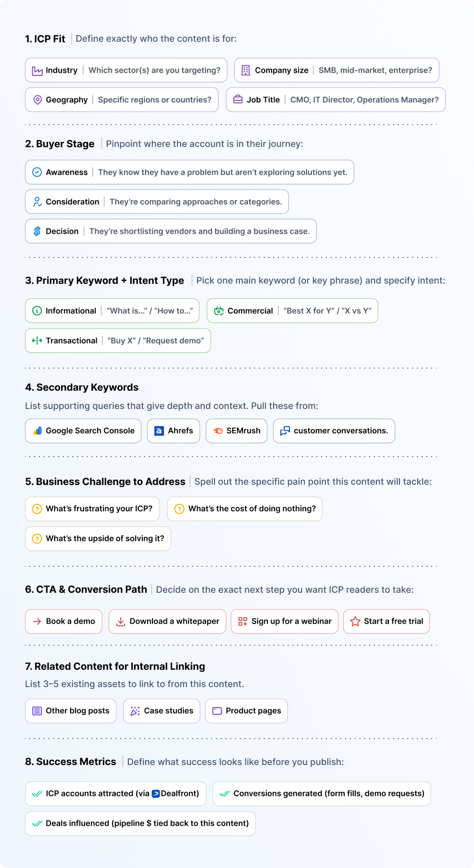The image size is (474, 868).
Task: Click the Job Title briefcase icon
Action: click(x=238, y=100)
